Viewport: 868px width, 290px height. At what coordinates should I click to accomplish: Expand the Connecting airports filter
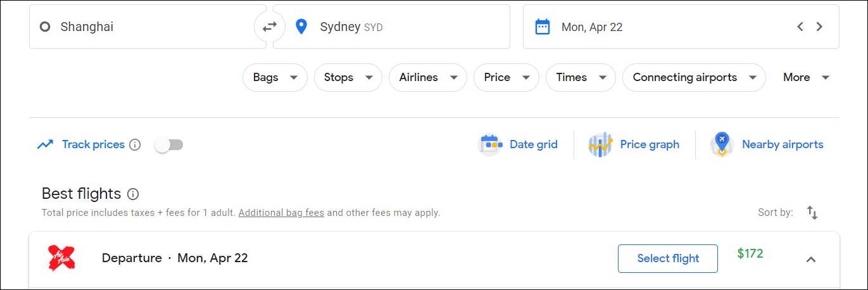[x=694, y=77]
